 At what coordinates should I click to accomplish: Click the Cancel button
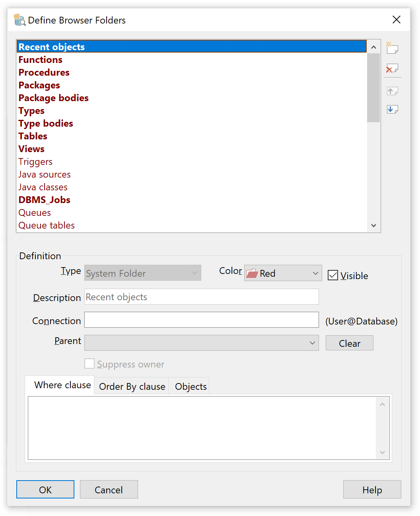click(x=109, y=489)
